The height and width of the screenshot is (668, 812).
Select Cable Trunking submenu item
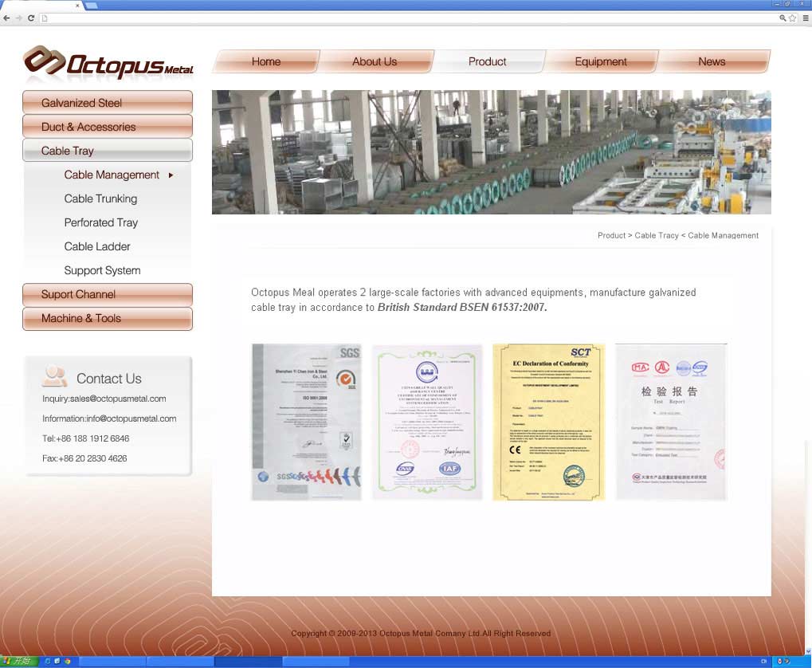[100, 198]
